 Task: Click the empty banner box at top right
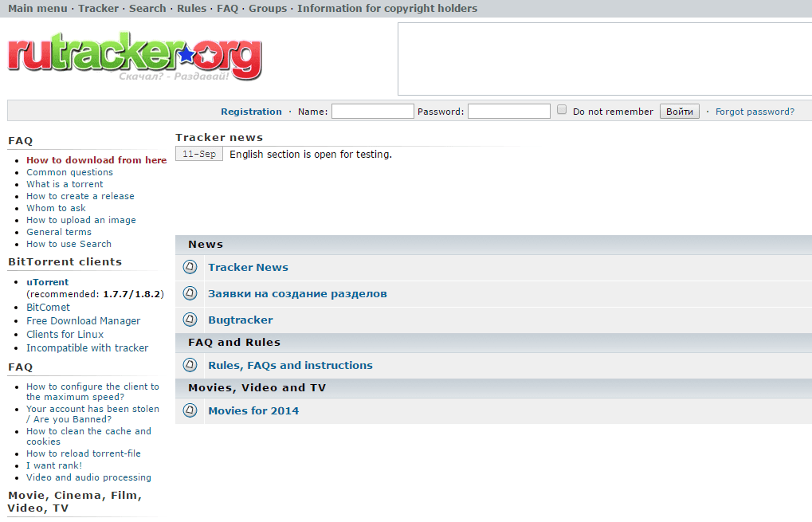click(x=605, y=59)
